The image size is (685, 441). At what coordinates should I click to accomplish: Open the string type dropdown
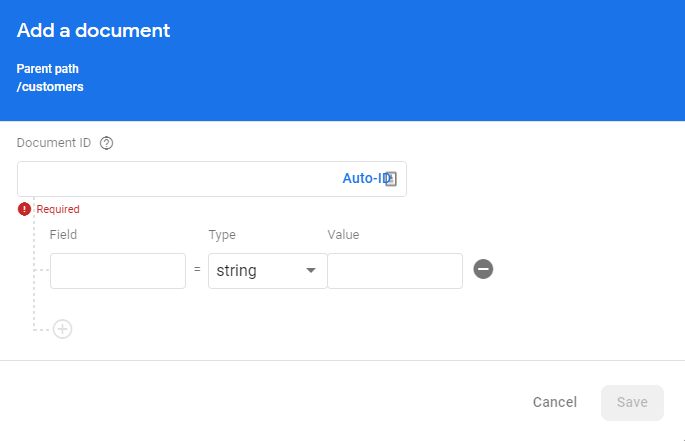(267, 271)
